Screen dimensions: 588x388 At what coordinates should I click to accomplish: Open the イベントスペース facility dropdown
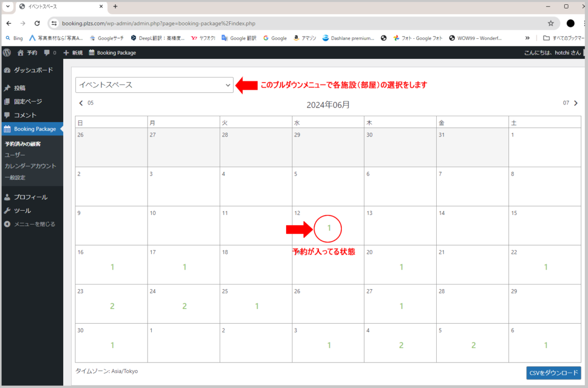point(154,85)
